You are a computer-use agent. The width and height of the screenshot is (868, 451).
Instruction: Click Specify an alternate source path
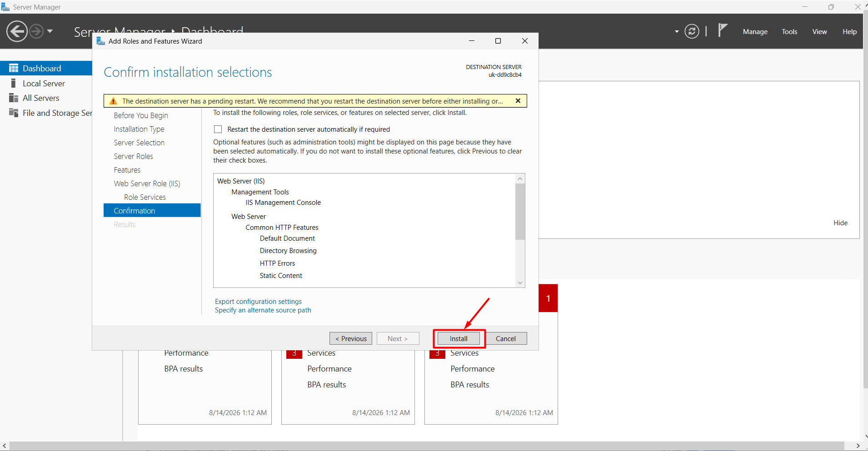tap(263, 310)
